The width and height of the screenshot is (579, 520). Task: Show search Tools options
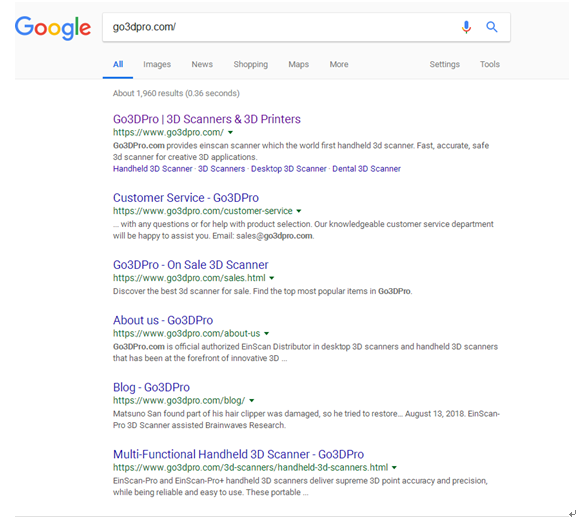490,64
